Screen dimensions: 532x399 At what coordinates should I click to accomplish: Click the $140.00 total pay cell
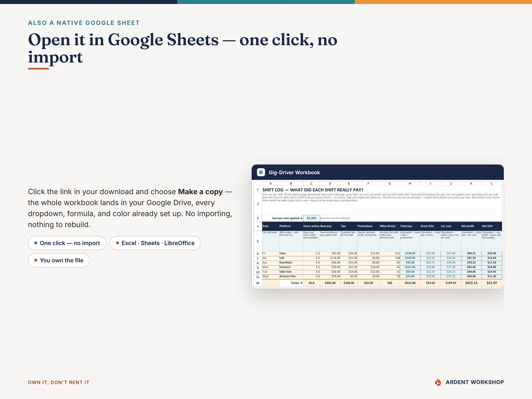coord(410,258)
